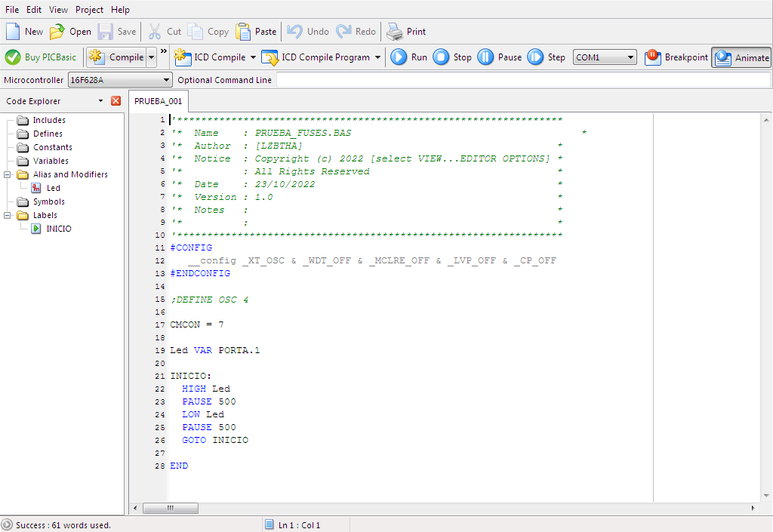Start ICD Compile
The height and width of the screenshot is (532, 773).
tap(210, 57)
